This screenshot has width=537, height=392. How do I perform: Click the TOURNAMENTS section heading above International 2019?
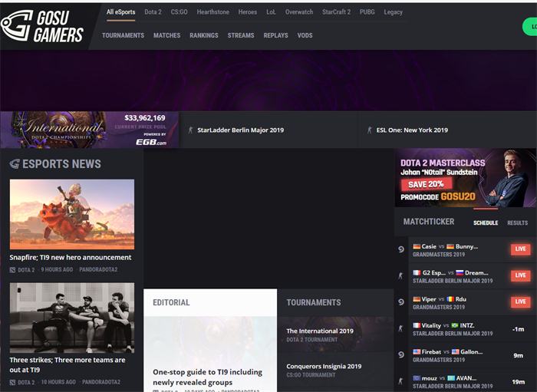tap(314, 303)
